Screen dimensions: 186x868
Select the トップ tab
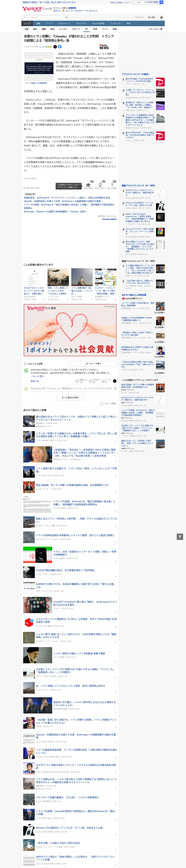(x=27, y=24)
